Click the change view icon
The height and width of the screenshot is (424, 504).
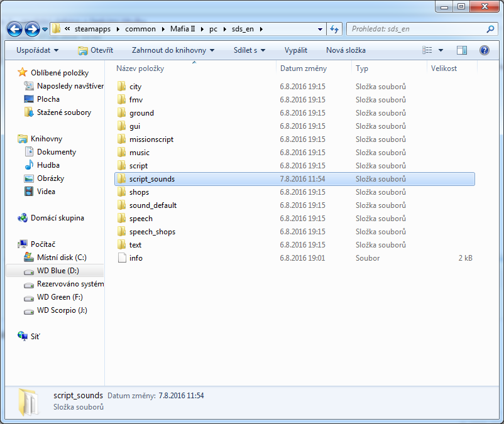(428, 50)
